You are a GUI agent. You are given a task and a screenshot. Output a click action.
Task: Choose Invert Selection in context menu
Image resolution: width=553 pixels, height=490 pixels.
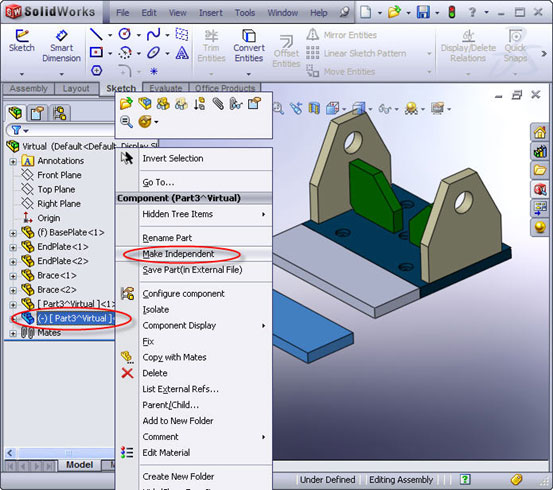194,158
